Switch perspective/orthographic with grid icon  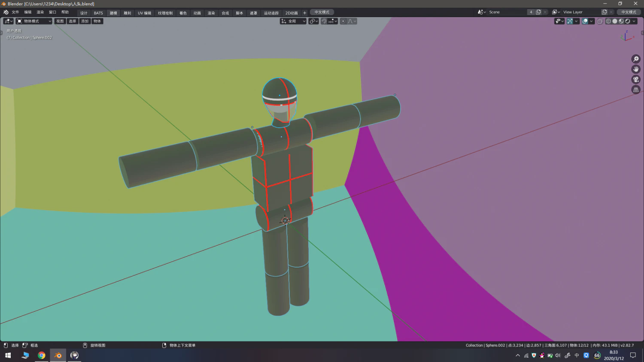(636, 90)
